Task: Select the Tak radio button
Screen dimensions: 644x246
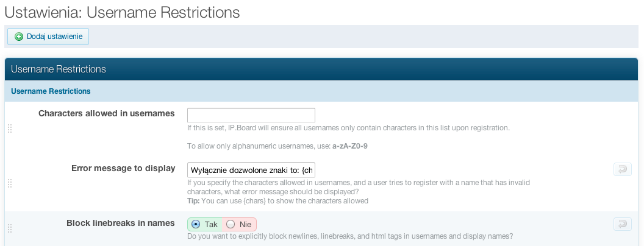Action: click(195, 224)
